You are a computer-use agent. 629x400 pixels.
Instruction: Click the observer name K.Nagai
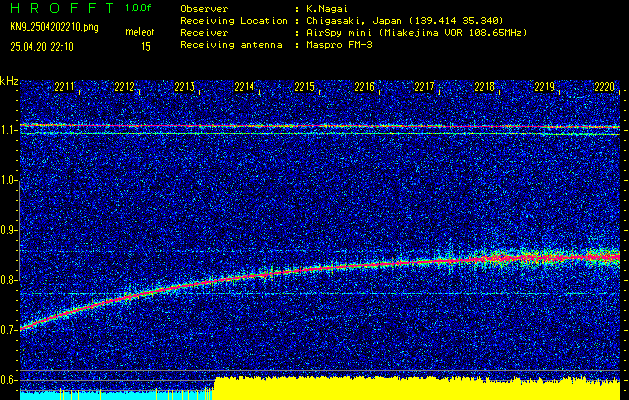tap(327, 9)
